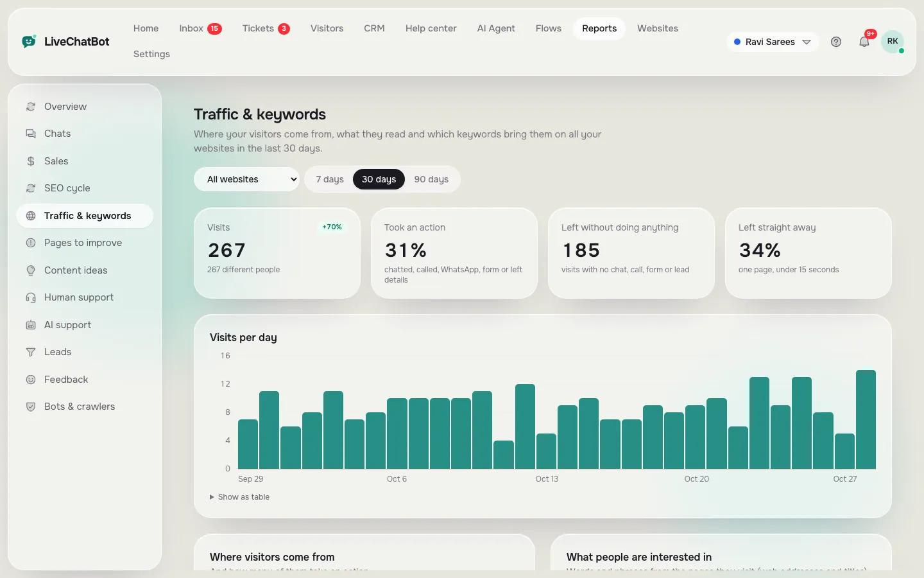Screen dimensions: 924x578
Task: Open SEO cycle report link
Action: click(85, 188)
